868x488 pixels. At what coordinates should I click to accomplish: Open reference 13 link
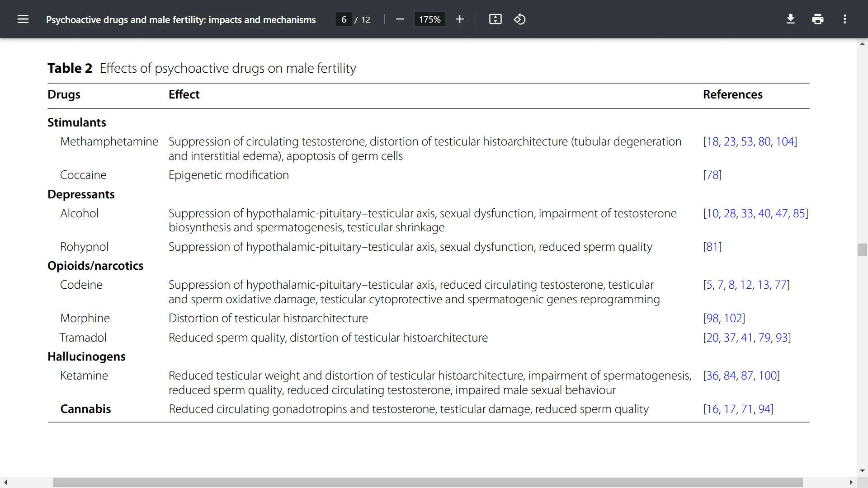click(x=763, y=285)
